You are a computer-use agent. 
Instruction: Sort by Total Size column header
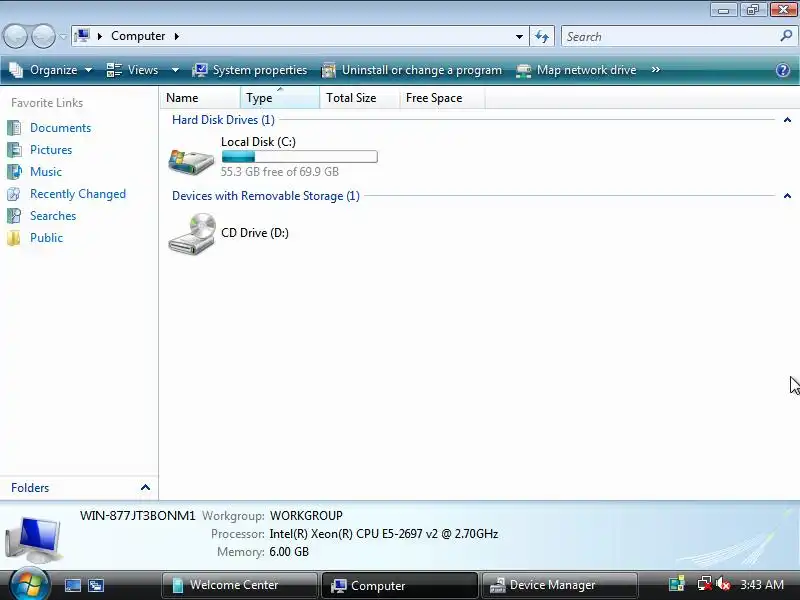point(360,97)
